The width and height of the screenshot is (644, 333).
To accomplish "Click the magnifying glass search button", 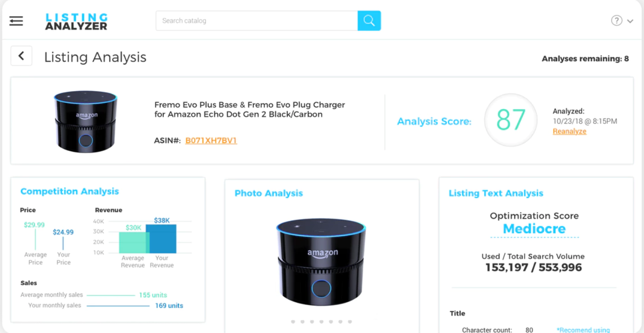I will pyautogui.click(x=369, y=21).
